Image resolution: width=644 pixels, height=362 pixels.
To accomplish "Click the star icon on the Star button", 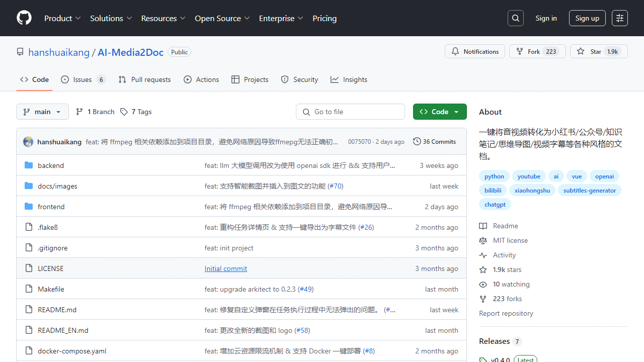I will [581, 51].
